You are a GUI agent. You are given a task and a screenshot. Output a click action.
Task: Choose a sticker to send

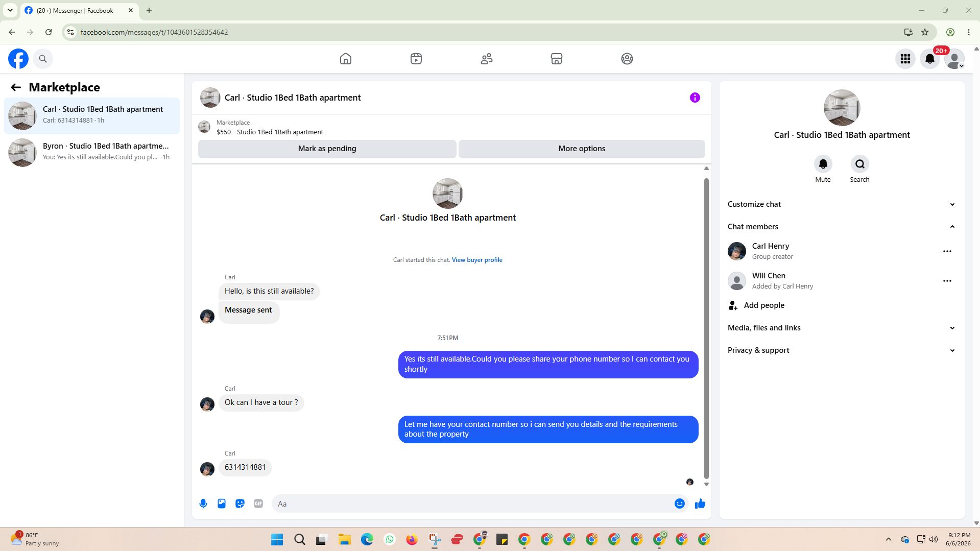(x=240, y=504)
